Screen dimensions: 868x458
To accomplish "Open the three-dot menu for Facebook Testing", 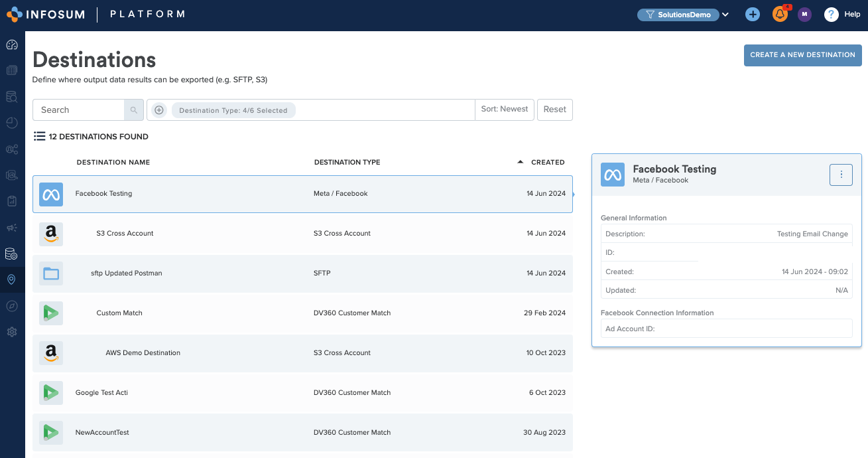I will (841, 175).
